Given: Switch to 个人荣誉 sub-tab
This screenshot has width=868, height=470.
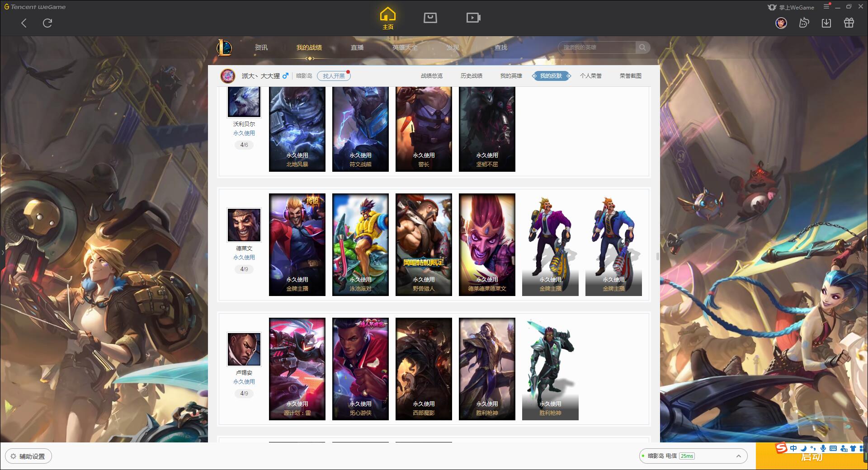Looking at the screenshot, I should click(591, 76).
